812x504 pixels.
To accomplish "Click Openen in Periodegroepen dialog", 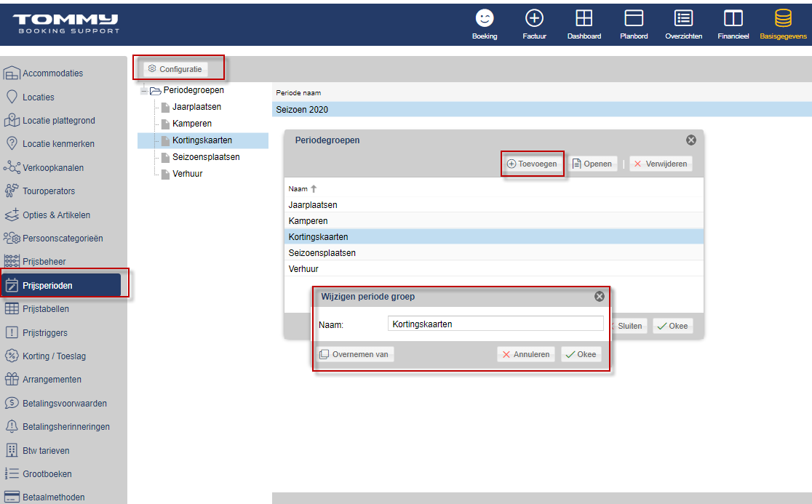I will [592, 164].
